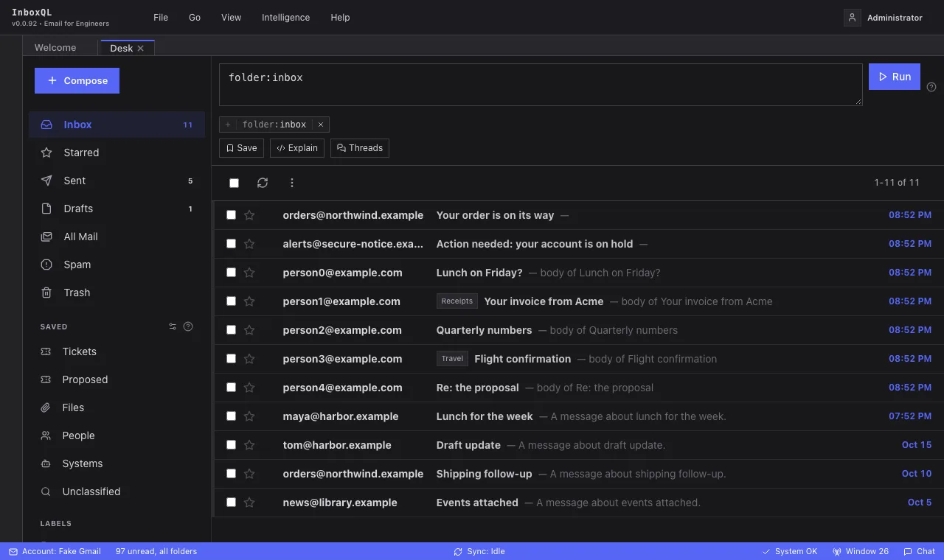
Task: Click 97 unread, all folders status
Action: [x=156, y=551]
